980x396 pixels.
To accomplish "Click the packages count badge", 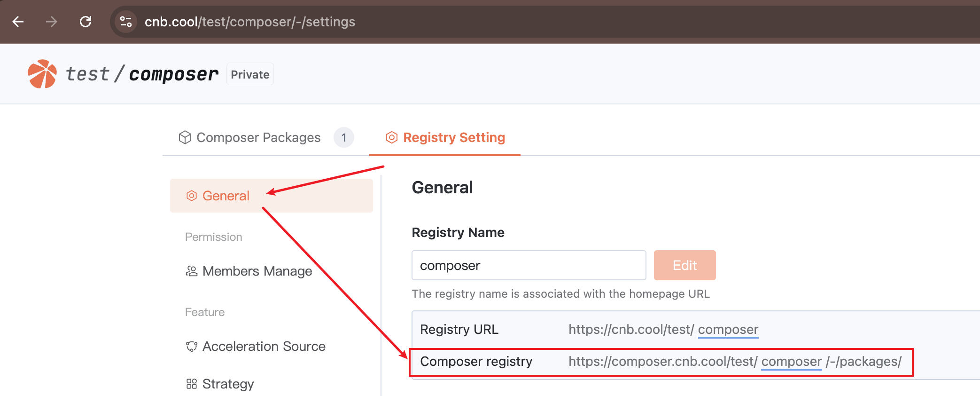I will [x=344, y=137].
